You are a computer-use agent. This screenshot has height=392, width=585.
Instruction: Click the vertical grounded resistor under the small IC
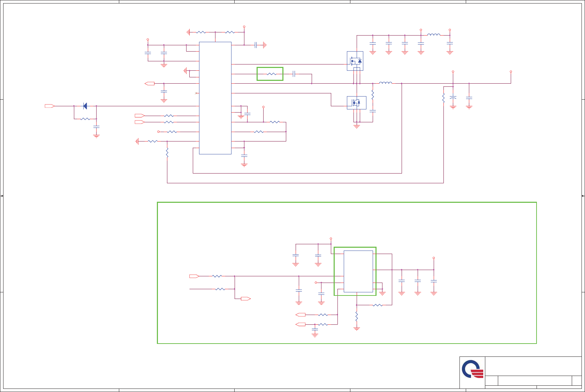[x=357, y=316]
